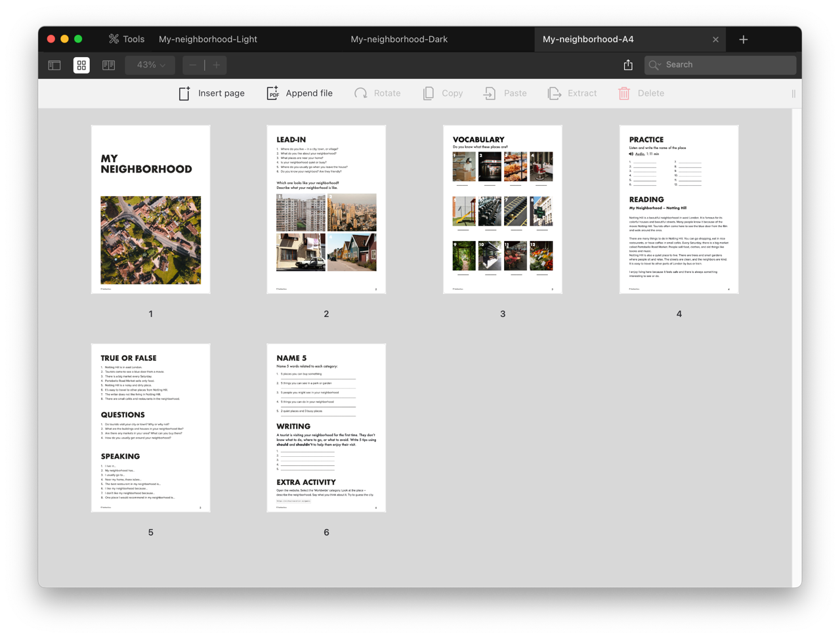Switch to the My-neighborhood-Dark tab
The image size is (840, 638).
pyautogui.click(x=398, y=39)
